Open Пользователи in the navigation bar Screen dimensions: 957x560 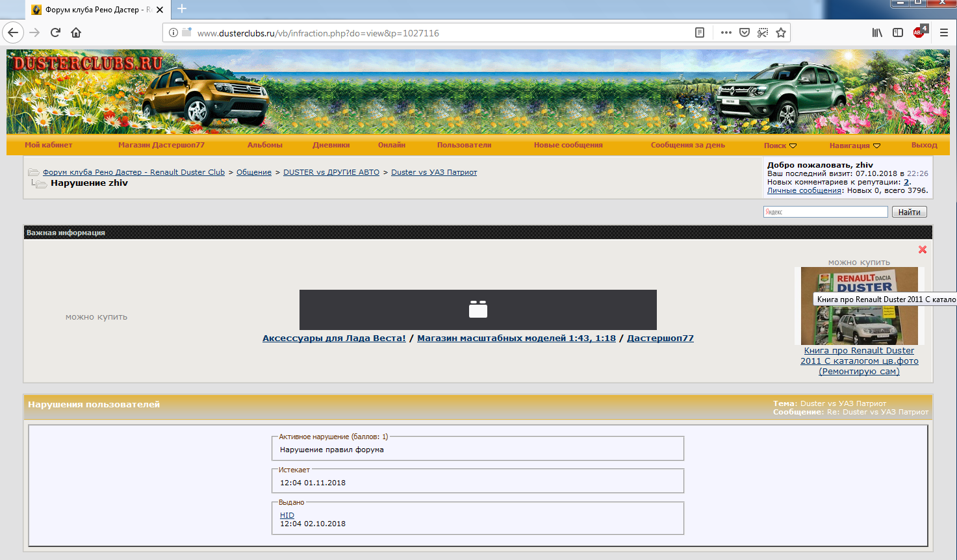tap(465, 145)
